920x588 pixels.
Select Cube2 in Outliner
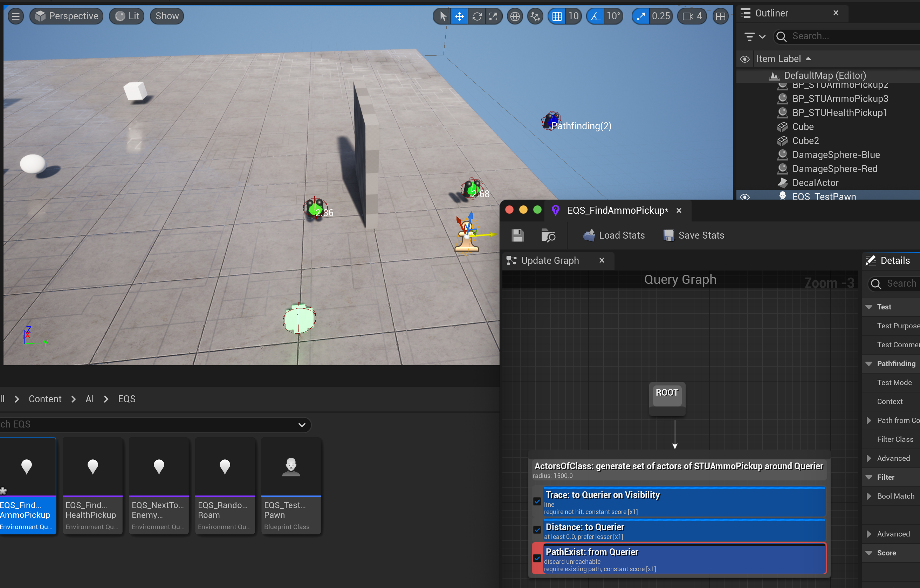[x=805, y=141]
